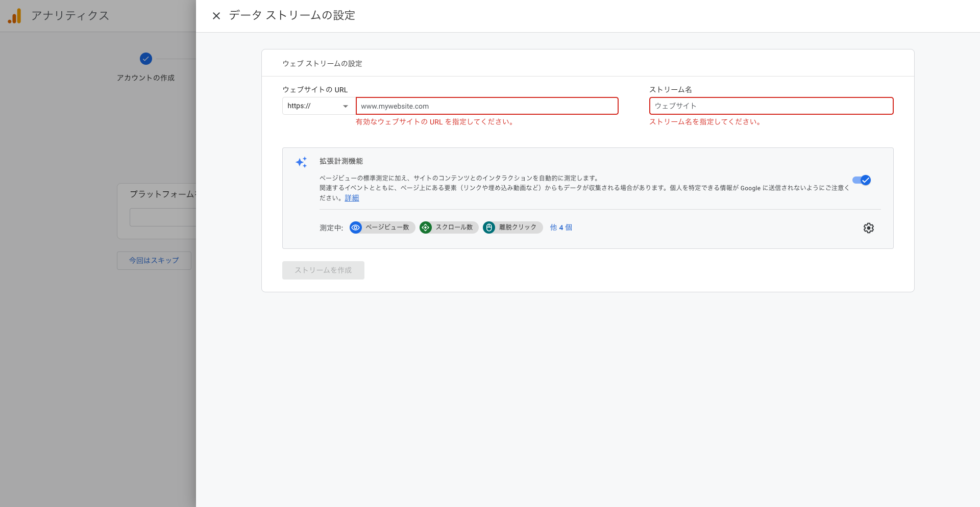This screenshot has height=507, width=980.
Task: Open the 詳細 link
Action: click(x=352, y=198)
